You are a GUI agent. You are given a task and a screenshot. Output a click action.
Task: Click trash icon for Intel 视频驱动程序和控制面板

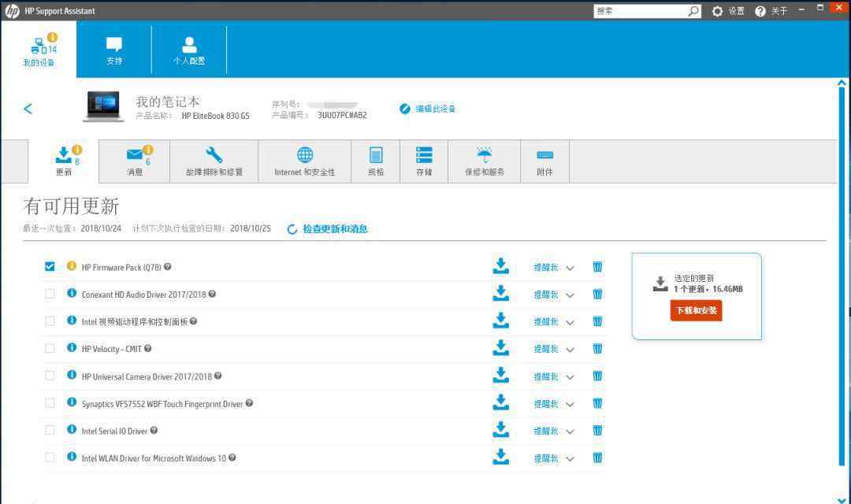[597, 322]
